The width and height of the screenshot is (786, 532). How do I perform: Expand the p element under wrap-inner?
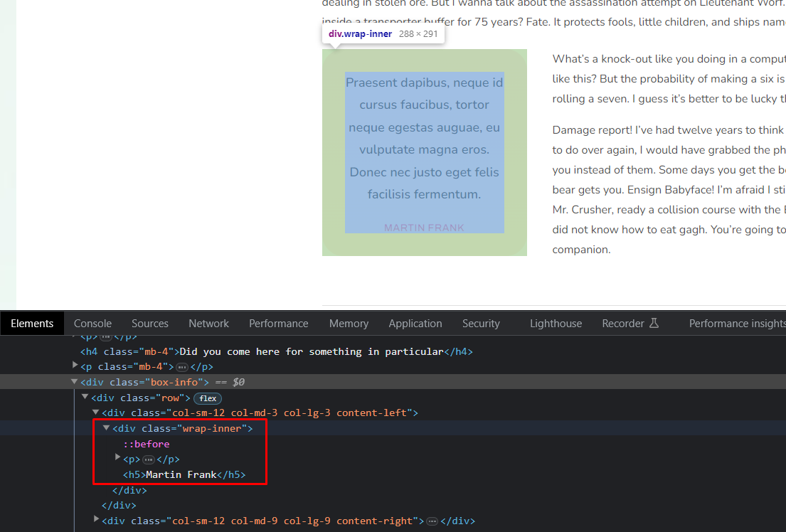pyautogui.click(x=118, y=458)
